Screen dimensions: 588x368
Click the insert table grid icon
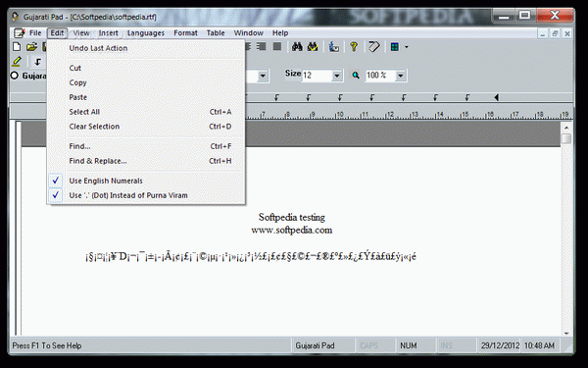(395, 47)
